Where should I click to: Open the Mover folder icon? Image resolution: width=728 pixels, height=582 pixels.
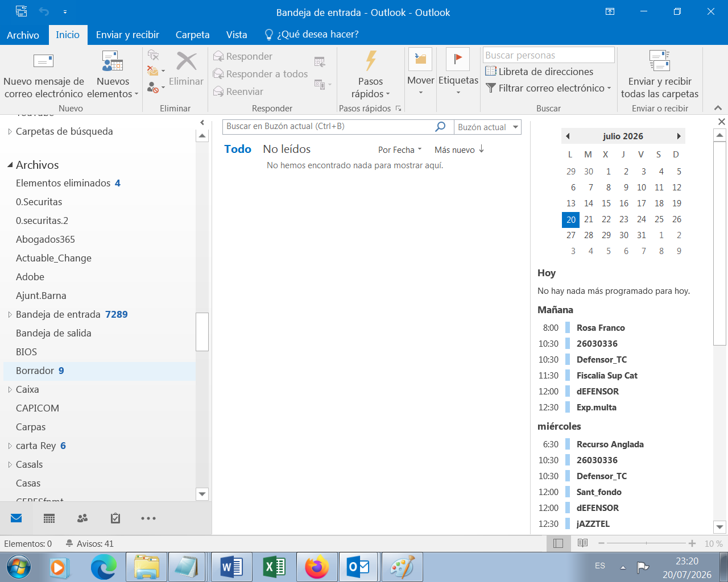(x=420, y=60)
